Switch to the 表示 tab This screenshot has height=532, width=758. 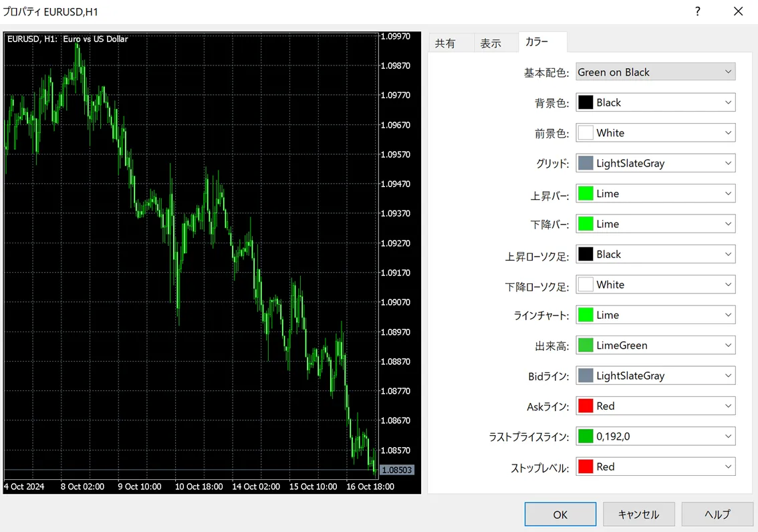click(x=491, y=43)
